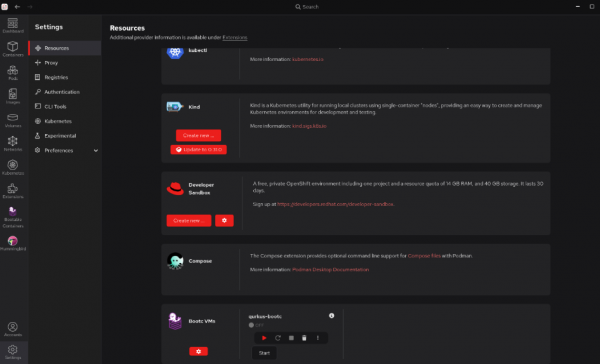600x364 pixels.
Task: Open Bootc VMs gear settings
Action: point(199,351)
